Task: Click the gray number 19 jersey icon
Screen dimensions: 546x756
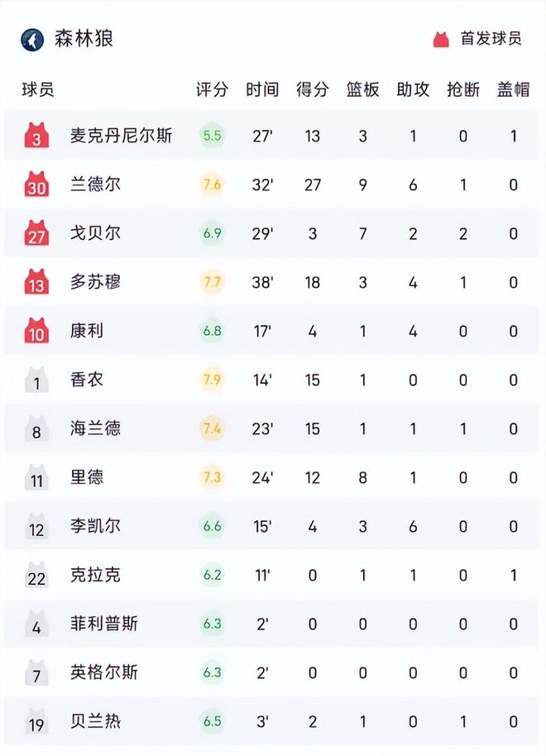Action: 36,721
